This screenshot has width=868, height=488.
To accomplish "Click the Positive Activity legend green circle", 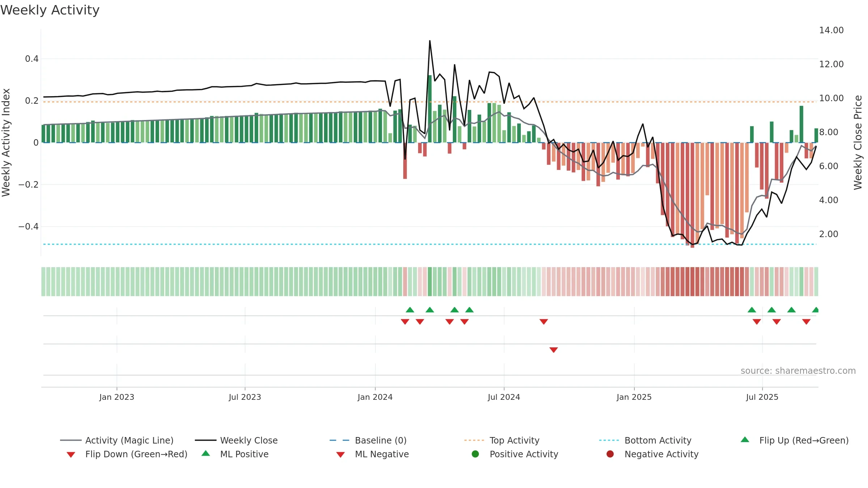I will [475, 454].
